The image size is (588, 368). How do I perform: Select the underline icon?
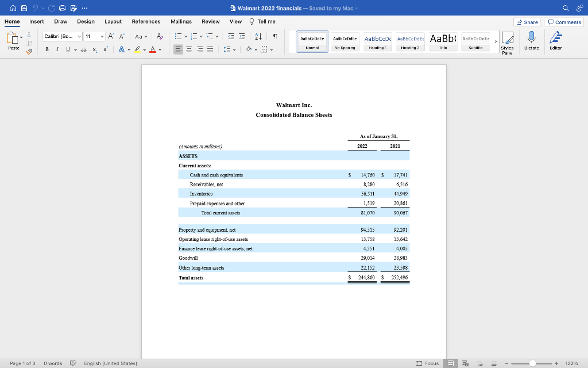[68, 49]
